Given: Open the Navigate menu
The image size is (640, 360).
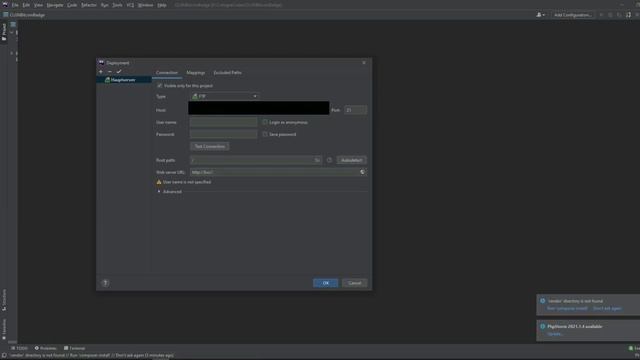Looking at the screenshot, I should (55, 5).
